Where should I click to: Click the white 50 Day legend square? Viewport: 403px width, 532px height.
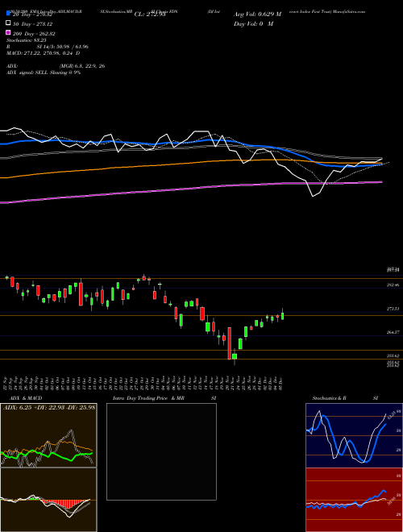9,23
